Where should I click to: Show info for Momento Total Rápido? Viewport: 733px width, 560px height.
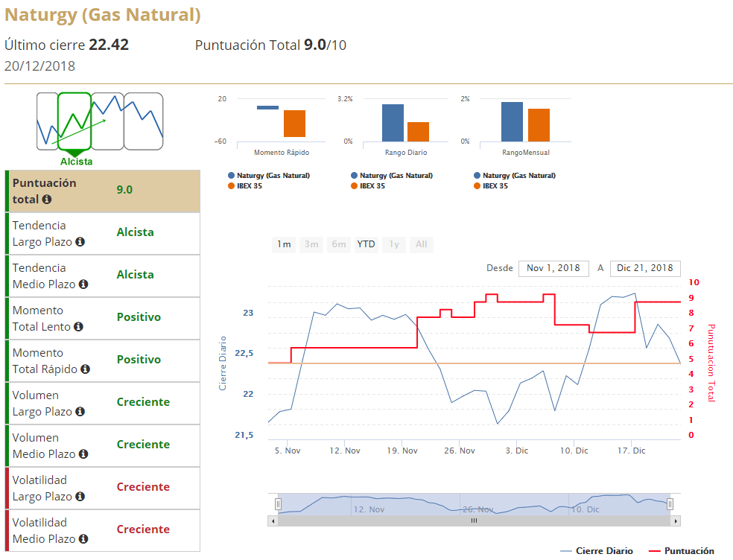85,369
